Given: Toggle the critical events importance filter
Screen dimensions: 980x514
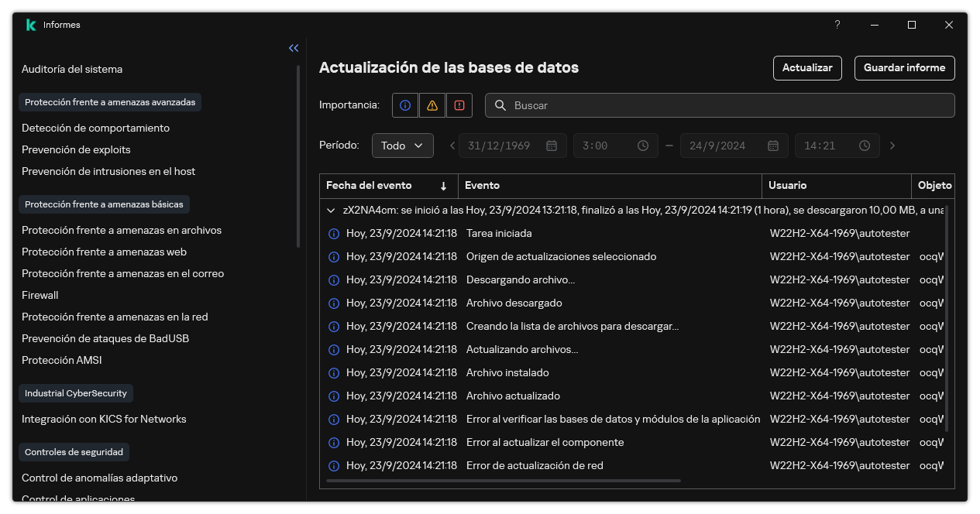Looking at the screenshot, I should click(459, 105).
